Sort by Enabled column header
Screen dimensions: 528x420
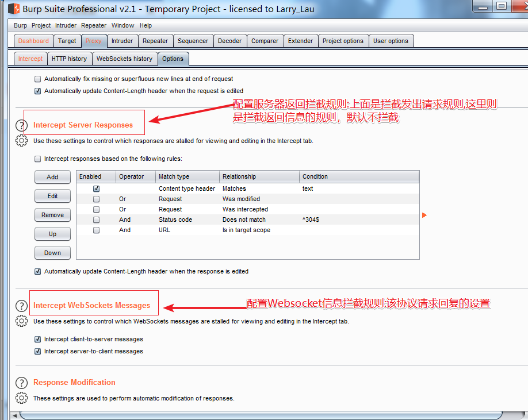[96, 176]
